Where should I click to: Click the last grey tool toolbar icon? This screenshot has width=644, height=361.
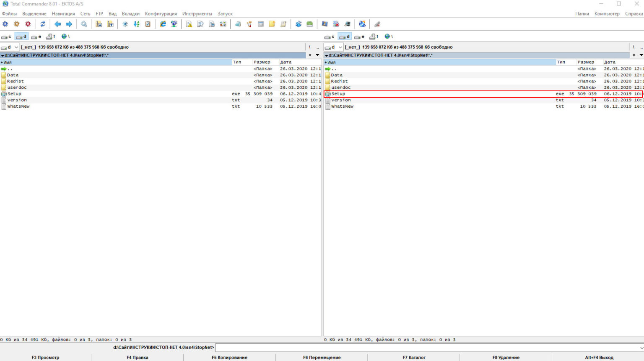click(x=377, y=24)
